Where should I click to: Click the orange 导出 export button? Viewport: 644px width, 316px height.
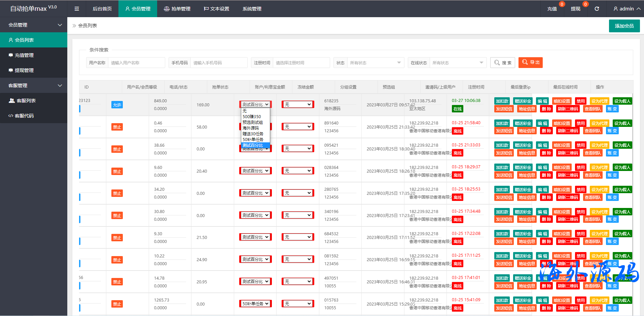tap(530, 63)
